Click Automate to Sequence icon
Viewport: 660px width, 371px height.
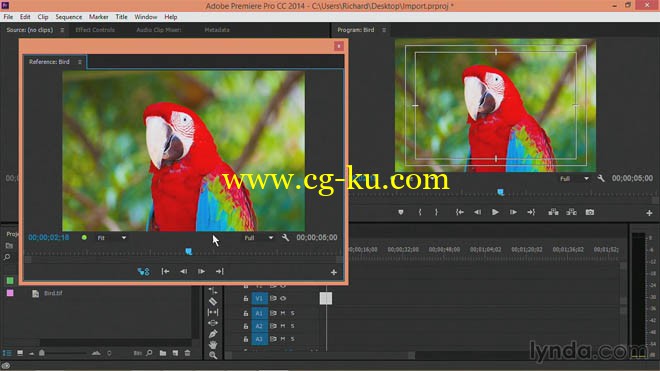138,353
